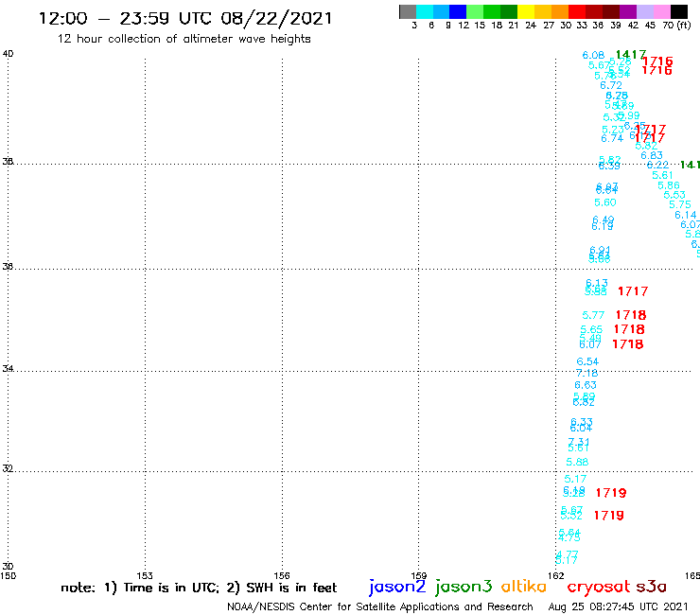
Task: Click the longitude axis label '153'
Action: click(x=145, y=575)
